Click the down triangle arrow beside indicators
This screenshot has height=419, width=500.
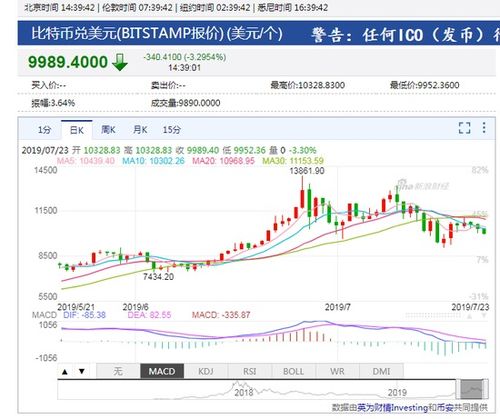[82, 371]
